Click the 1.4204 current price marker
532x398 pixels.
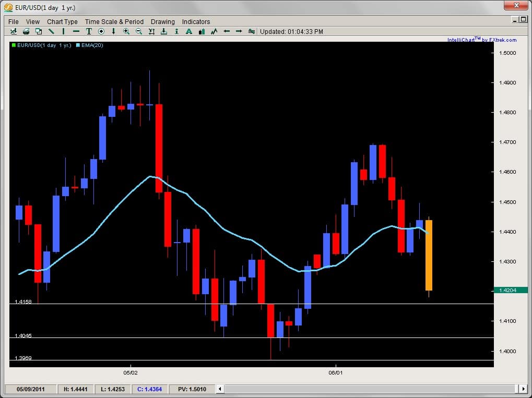511,290
